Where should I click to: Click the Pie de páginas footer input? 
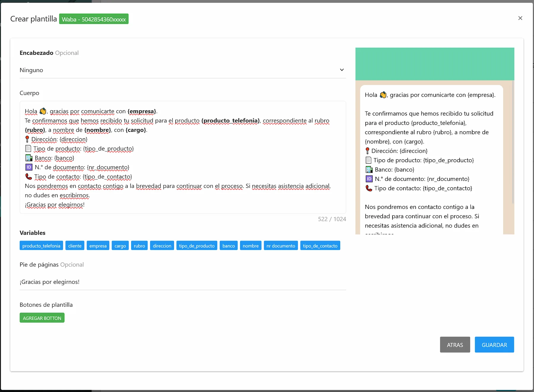click(183, 282)
